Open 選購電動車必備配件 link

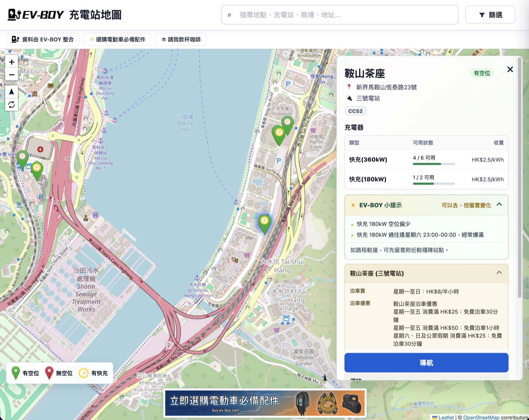pos(117,39)
